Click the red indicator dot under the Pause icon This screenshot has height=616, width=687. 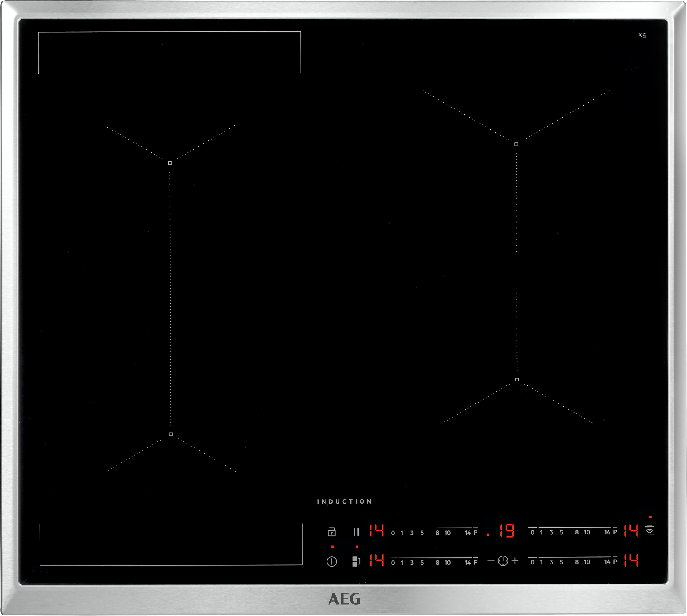pyautogui.click(x=357, y=546)
